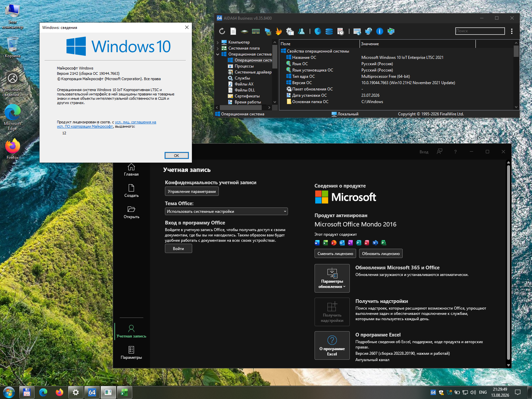Open the Тема Office dropdown
Viewport: 532px width, 399px height.
click(x=226, y=211)
